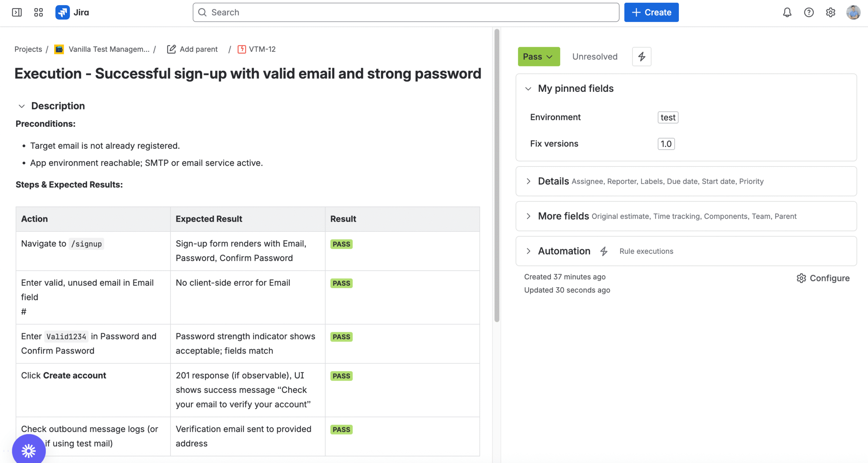Open the app switcher grid icon
This screenshot has height=463, width=868.
point(38,13)
